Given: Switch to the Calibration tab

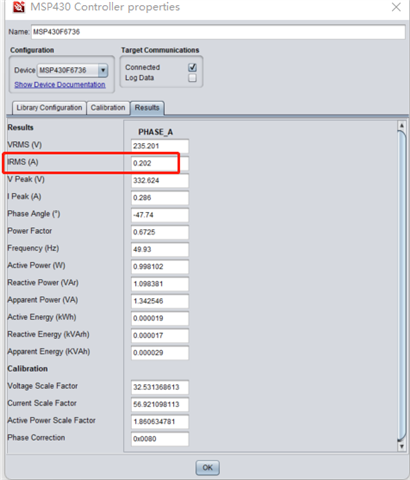Looking at the screenshot, I should (108, 108).
